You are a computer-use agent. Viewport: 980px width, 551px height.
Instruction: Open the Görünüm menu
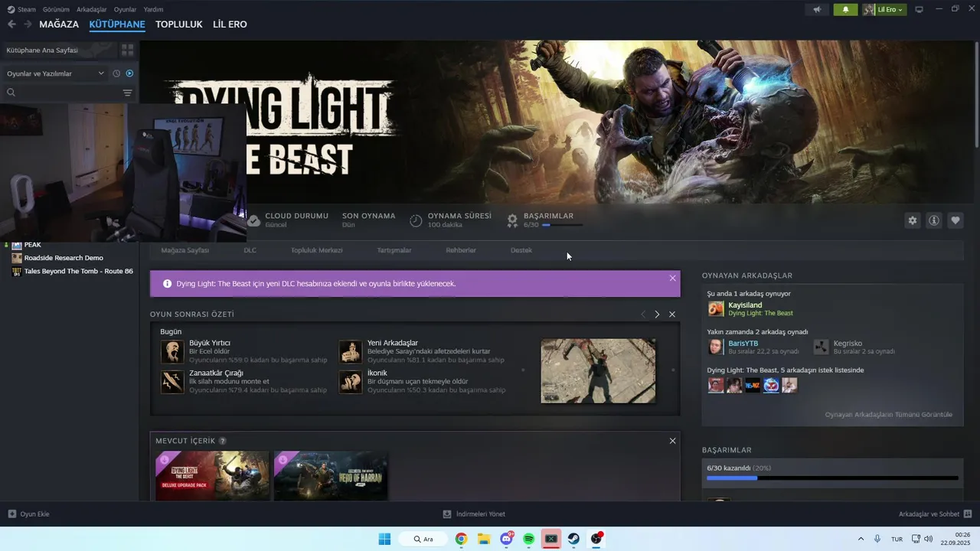[x=56, y=9]
